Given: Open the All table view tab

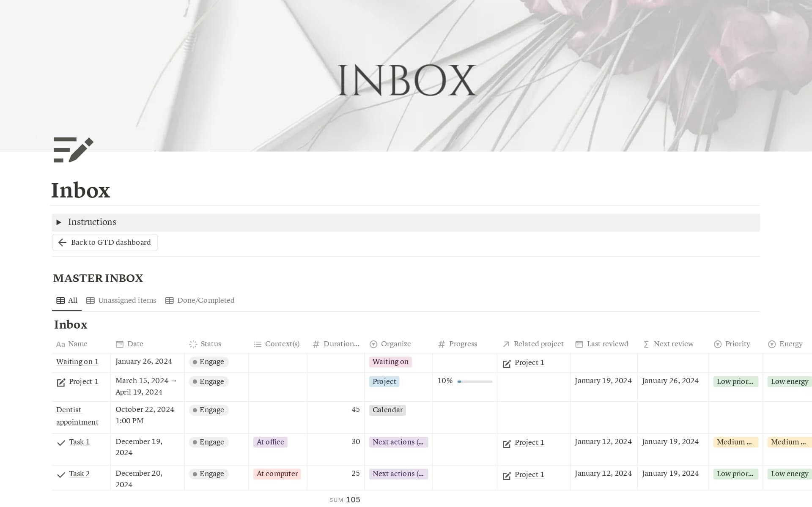Looking at the screenshot, I should (x=67, y=300).
